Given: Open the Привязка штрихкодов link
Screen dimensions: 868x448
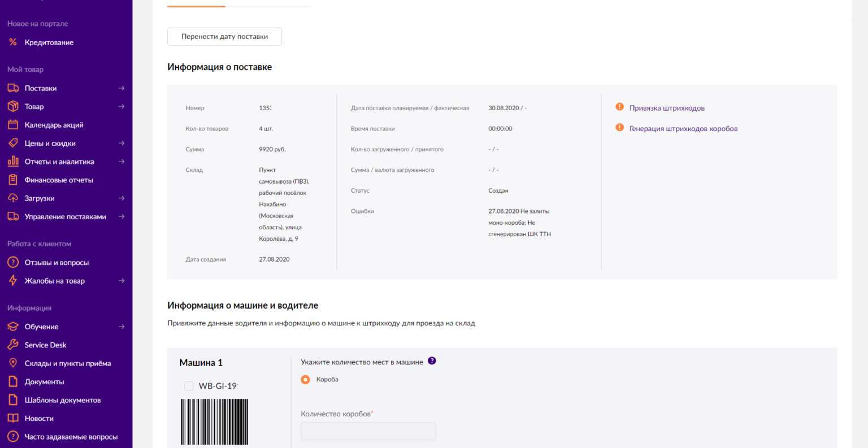Looking at the screenshot, I should click(x=667, y=108).
